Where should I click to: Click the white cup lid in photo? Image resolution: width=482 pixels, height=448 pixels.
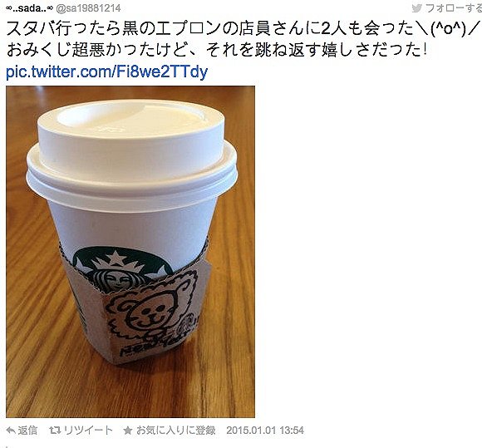pos(131,154)
